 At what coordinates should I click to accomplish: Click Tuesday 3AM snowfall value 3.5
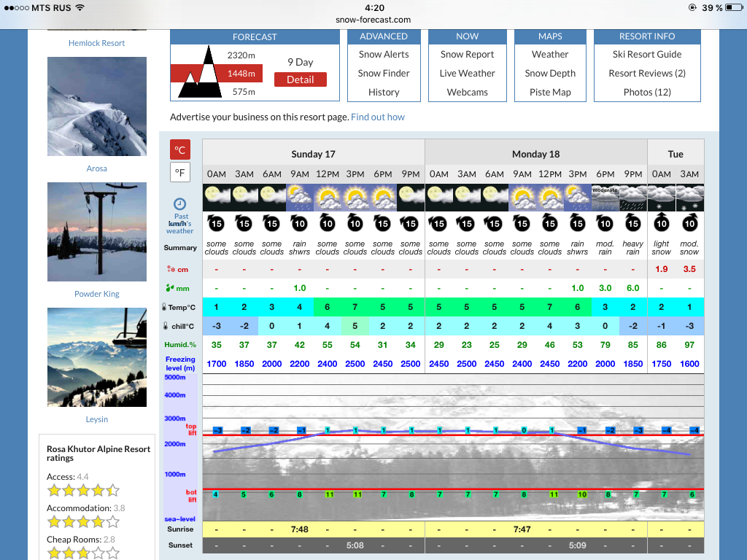689,269
